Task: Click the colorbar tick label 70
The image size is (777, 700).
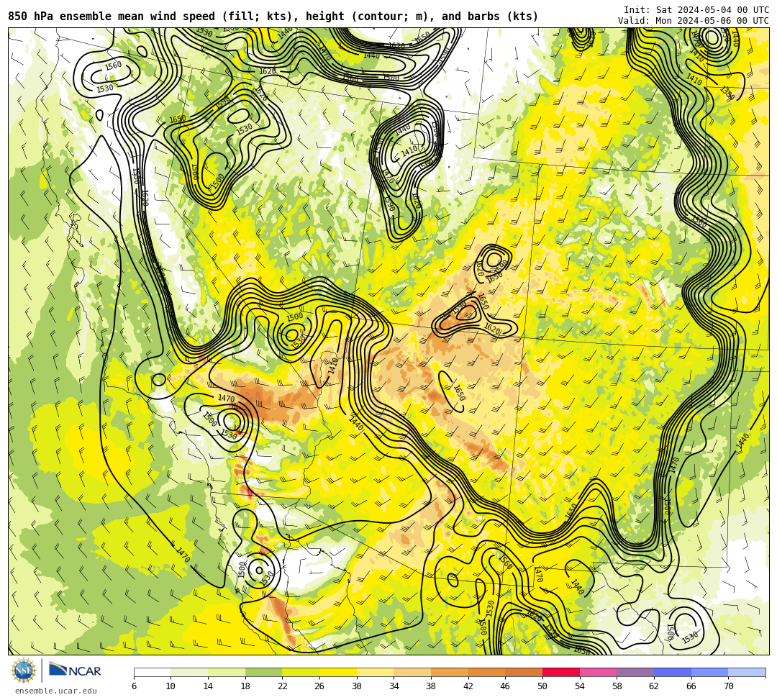Action: (728, 686)
